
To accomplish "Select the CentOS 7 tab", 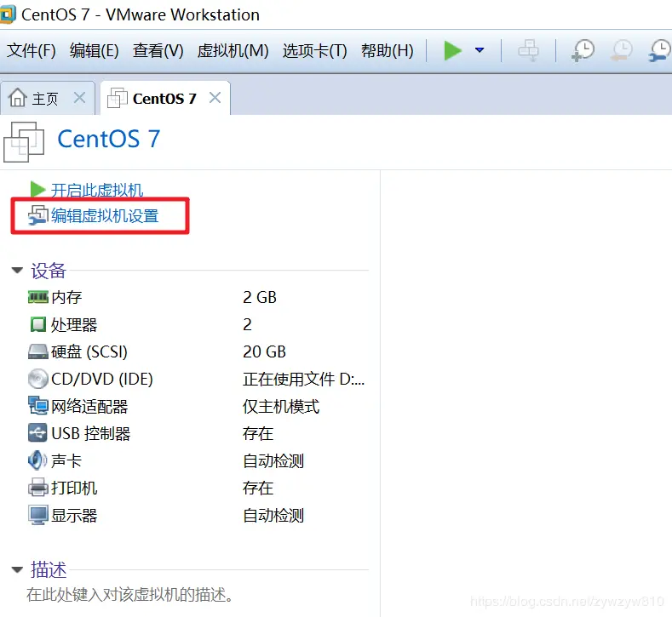I will pyautogui.click(x=164, y=99).
